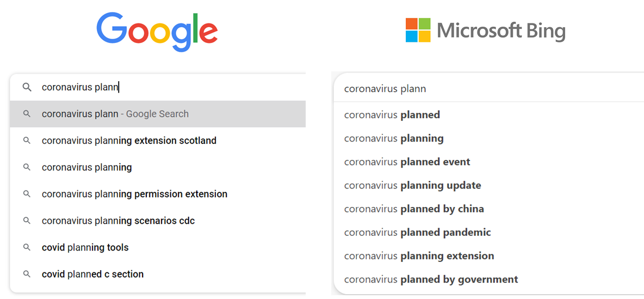This screenshot has width=644, height=299.
Task: Click the Google logo
Action: [x=157, y=32]
